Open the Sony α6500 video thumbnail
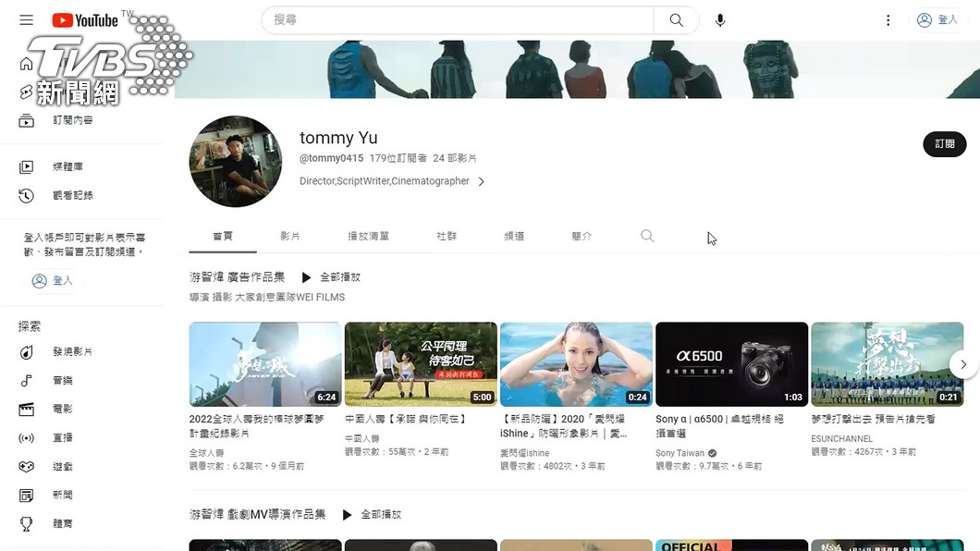The image size is (980, 551). (x=731, y=363)
